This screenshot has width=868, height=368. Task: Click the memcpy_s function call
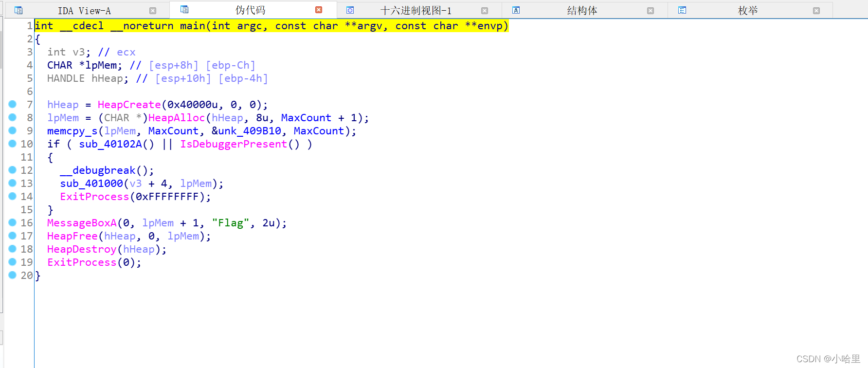(x=72, y=131)
